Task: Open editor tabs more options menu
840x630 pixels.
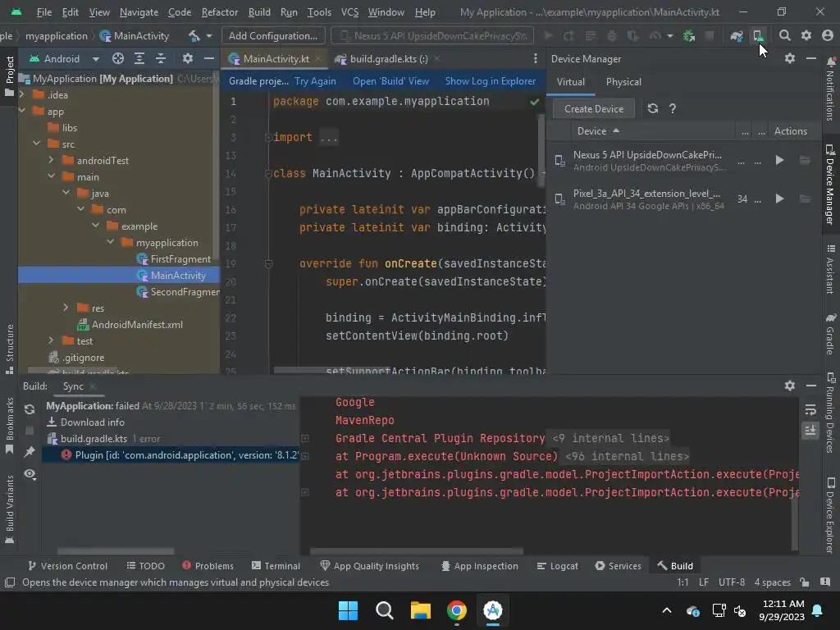Action: point(535,58)
